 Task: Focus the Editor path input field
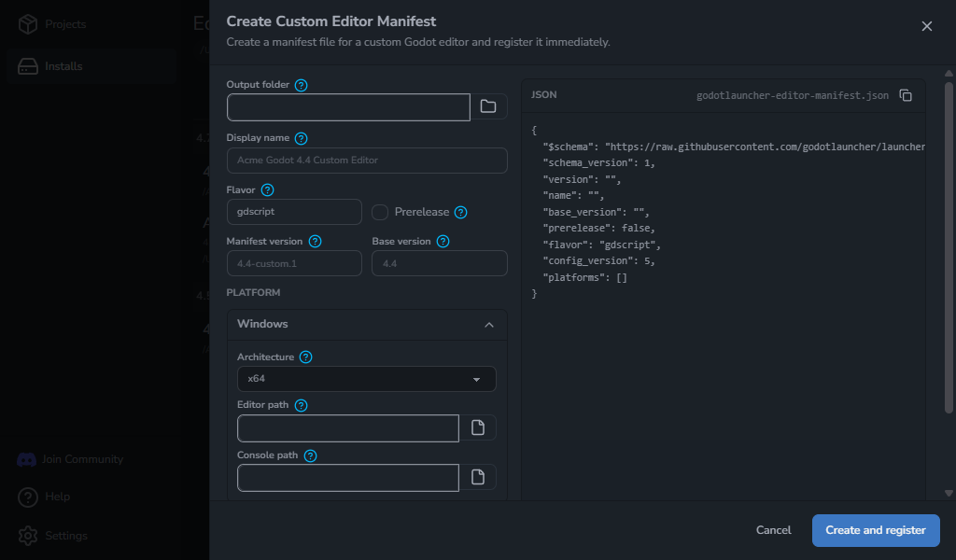pyautogui.click(x=348, y=428)
